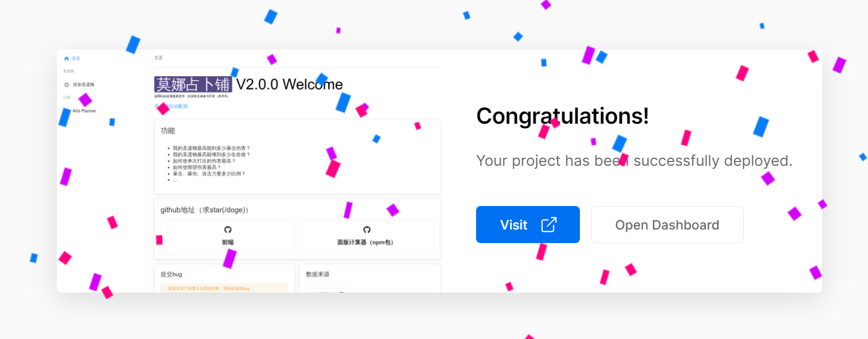Follow the blue 圣遗物自动配装 link
The height and width of the screenshot is (339, 868).
(171, 106)
